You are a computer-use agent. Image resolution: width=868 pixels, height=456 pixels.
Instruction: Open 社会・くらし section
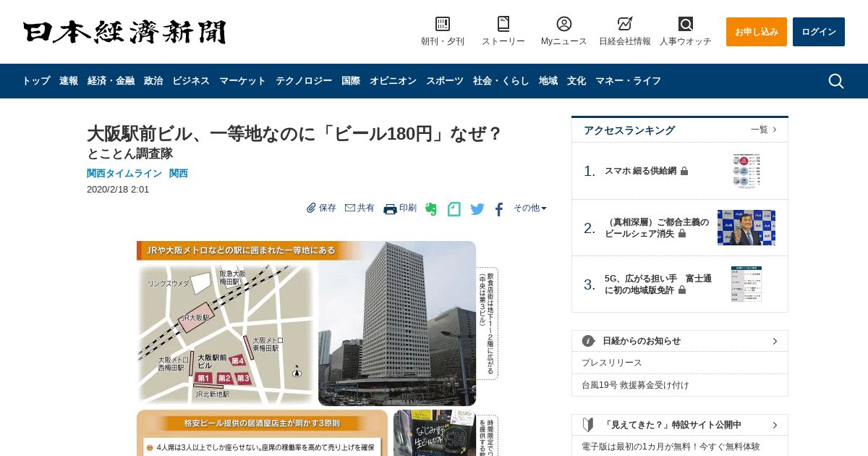501,81
